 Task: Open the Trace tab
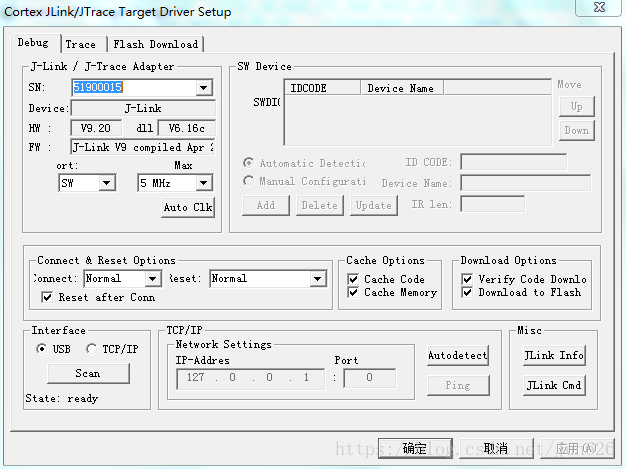point(81,44)
